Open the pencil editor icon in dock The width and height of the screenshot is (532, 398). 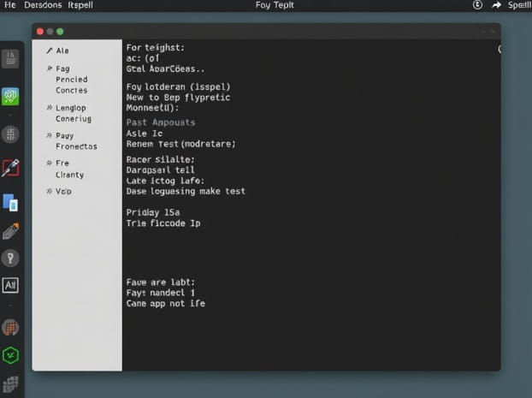(x=10, y=231)
